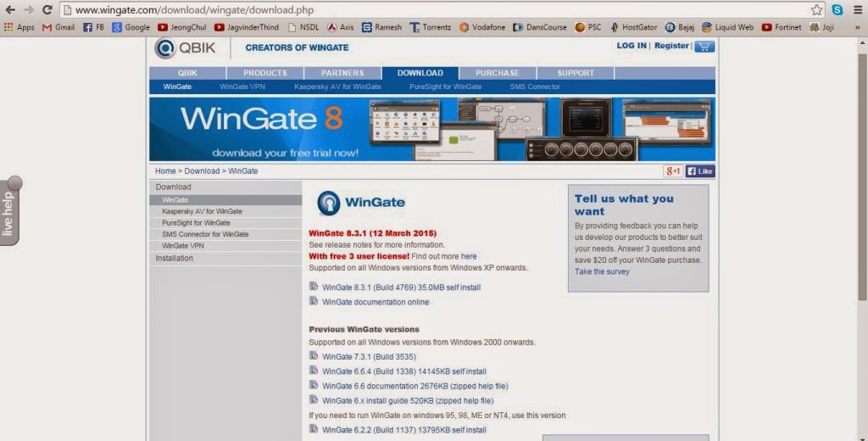868x441 pixels.
Task: Download WinGate 6.2.2 Build 1137 self install
Action: 404,430
